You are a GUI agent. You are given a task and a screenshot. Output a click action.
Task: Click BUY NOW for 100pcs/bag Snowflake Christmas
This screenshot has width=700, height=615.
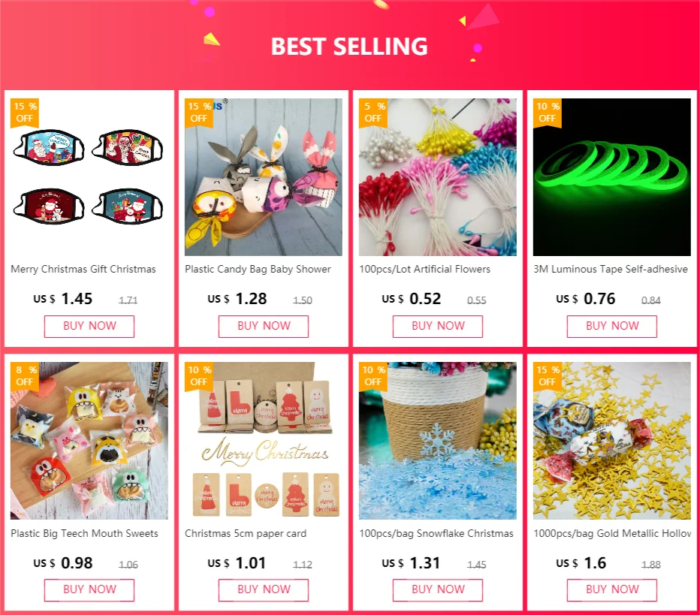tap(437, 590)
